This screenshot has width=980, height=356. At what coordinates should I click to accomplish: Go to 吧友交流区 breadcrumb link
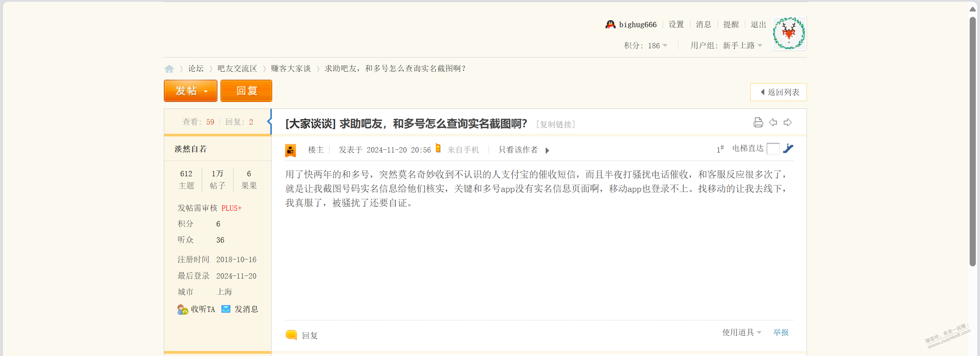tap(237, 69)
